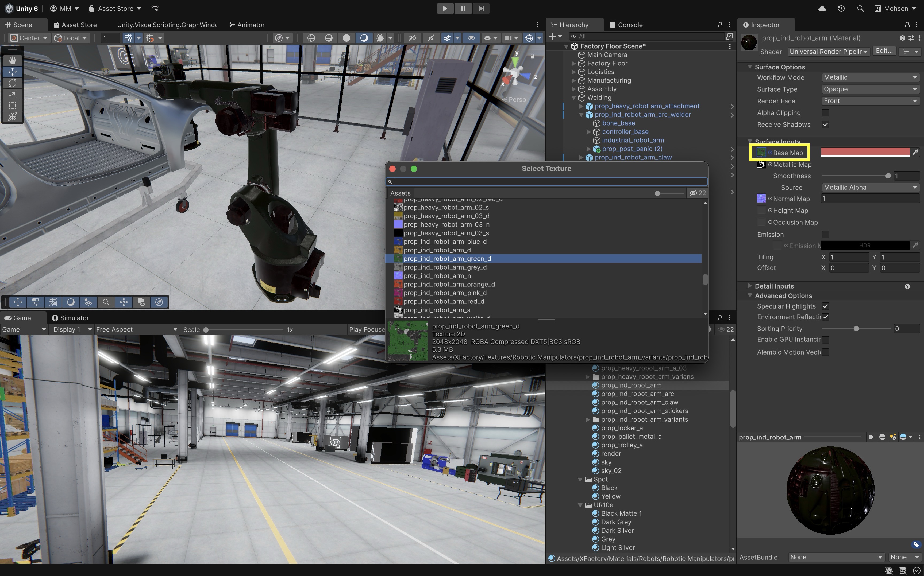Click the cloud services icon
Image resolution: width=924 pixels, height=576 pixels.
(x=822, y=8)
